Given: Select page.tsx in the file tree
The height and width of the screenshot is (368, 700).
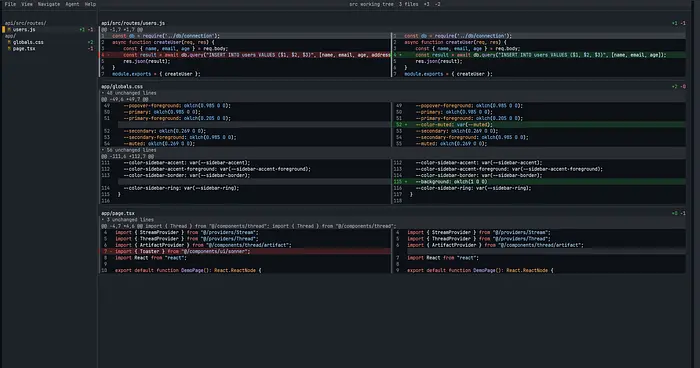Looking at the screenshot, I should [24, 49].
